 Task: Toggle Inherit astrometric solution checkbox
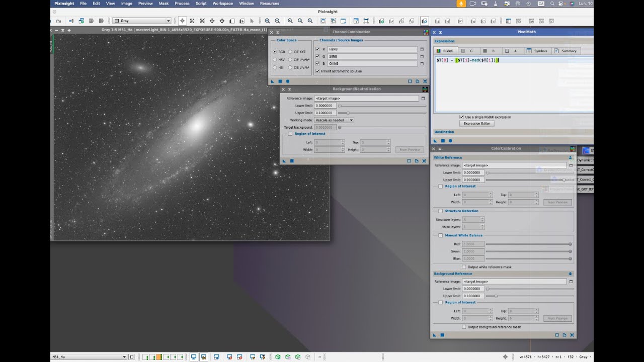tap(317, 71)
